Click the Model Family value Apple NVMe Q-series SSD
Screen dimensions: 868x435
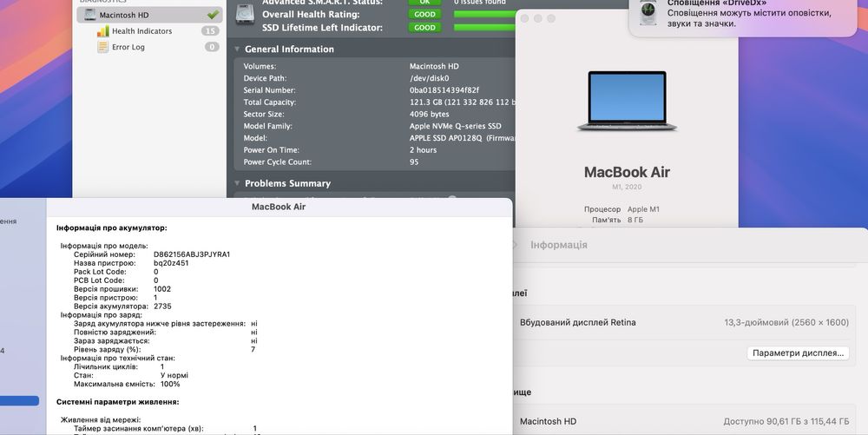pos(455,126)
